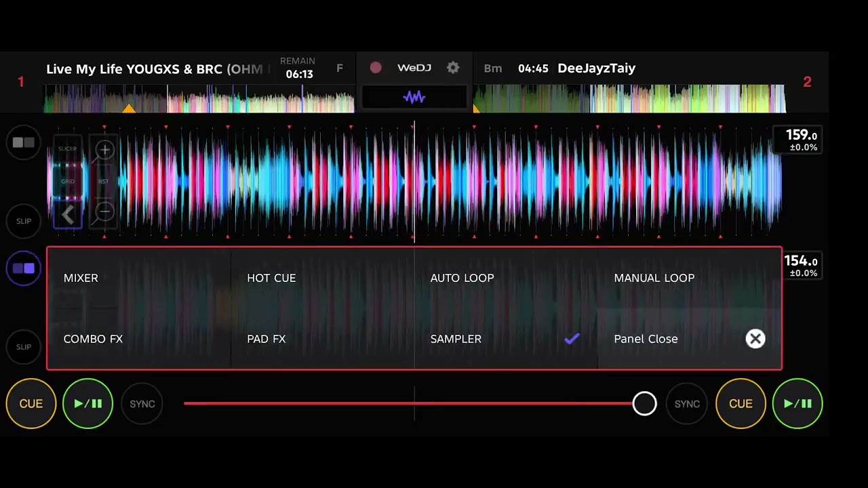Reset waveform zoom with RST

tap(104, 182)
